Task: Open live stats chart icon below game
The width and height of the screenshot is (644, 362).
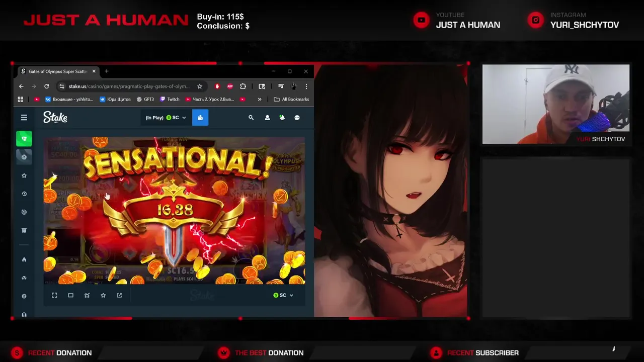Action: 87,295
